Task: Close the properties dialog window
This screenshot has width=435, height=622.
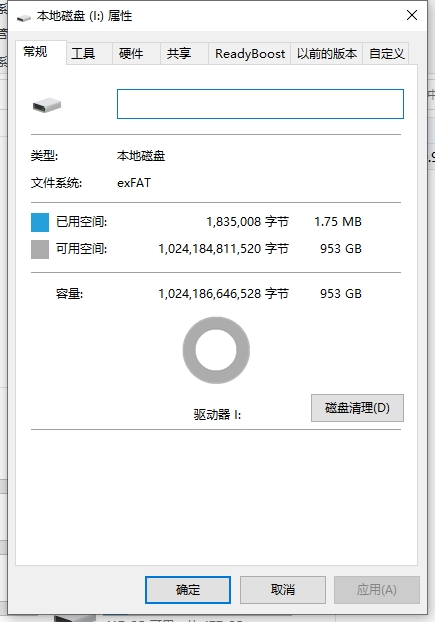Action: [412, 15]
